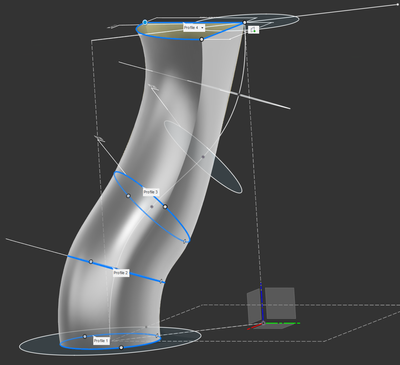
Task: Select the red X axis line at origin
Action: coord(255,326)
